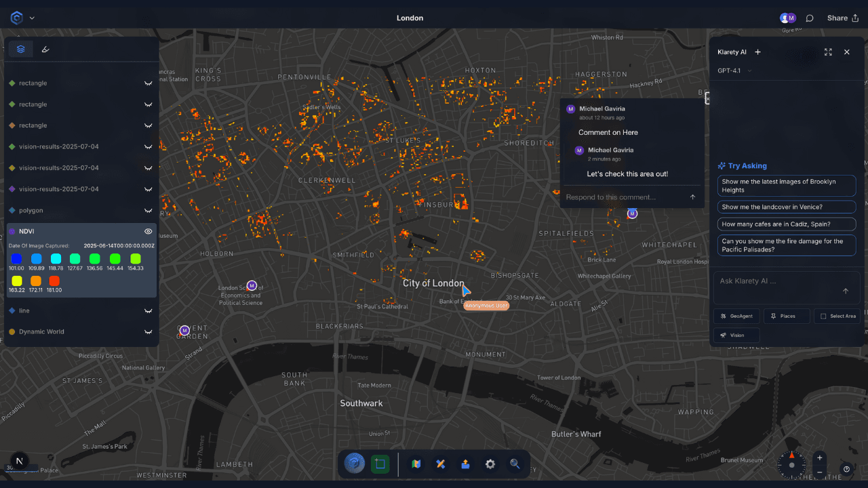Open the GPT-4.1 model dropdown
Viewport: 868px width, 488px height.
click(x=735, y=70)
